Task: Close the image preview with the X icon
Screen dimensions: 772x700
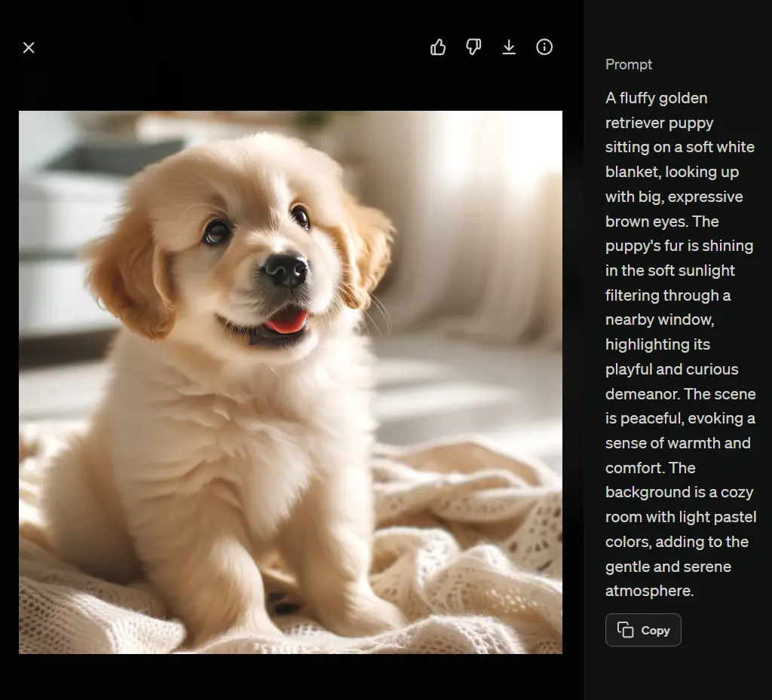Action: 29,47
